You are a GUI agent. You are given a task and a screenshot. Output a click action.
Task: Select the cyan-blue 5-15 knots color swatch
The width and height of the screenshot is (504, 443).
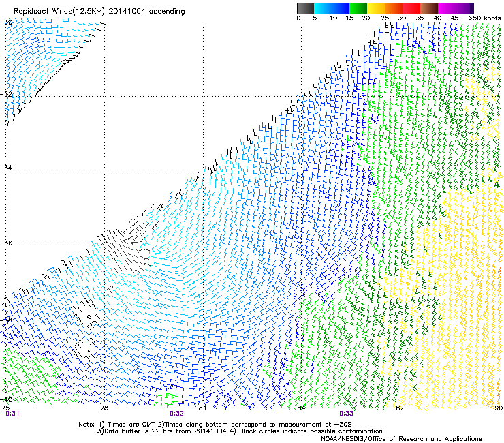coord(332,8)
